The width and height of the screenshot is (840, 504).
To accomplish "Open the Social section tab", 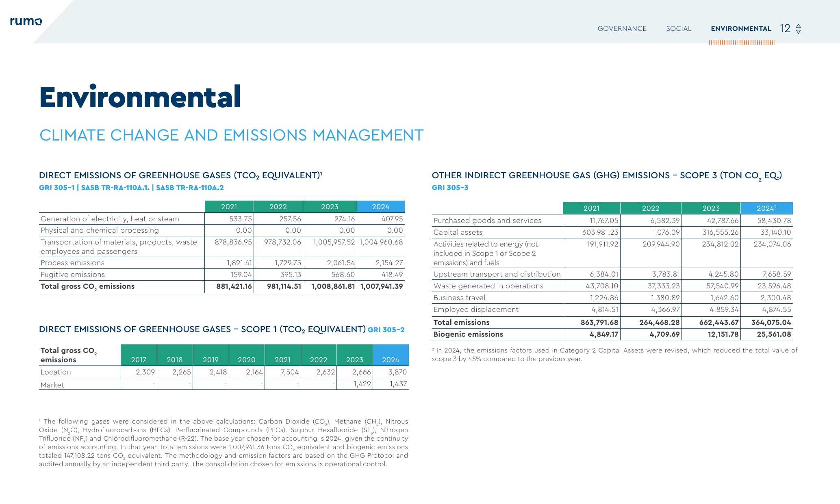I will 678,28.
